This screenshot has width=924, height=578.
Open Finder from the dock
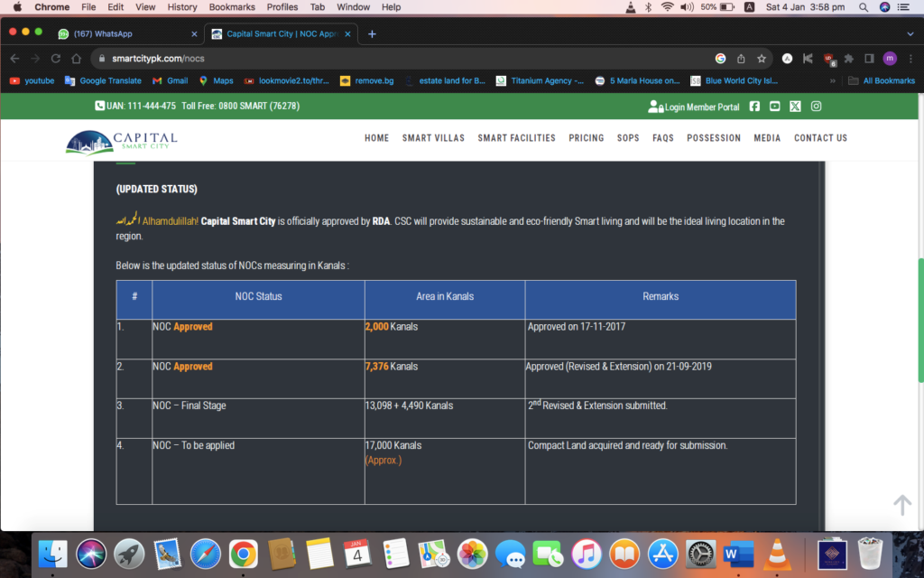[52, 555]
